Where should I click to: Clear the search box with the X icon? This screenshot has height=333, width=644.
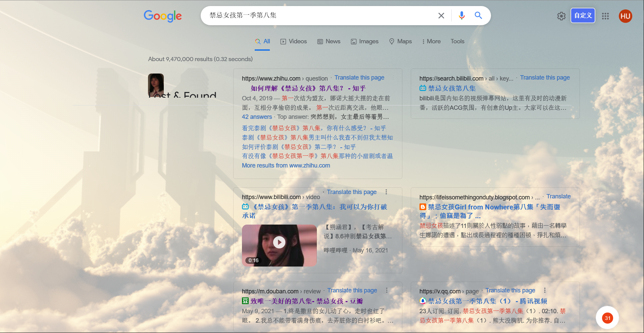click(441, 15)
